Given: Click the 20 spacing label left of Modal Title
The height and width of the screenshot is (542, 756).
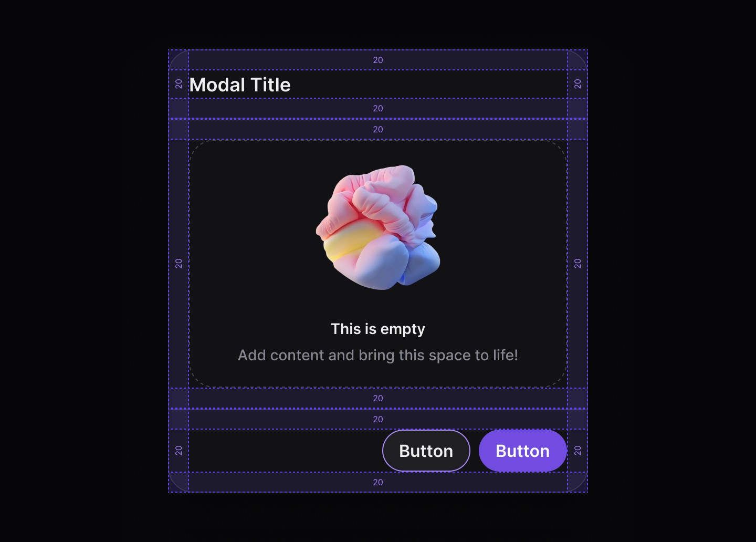Looking at the screenshot, I should (178, 84).
